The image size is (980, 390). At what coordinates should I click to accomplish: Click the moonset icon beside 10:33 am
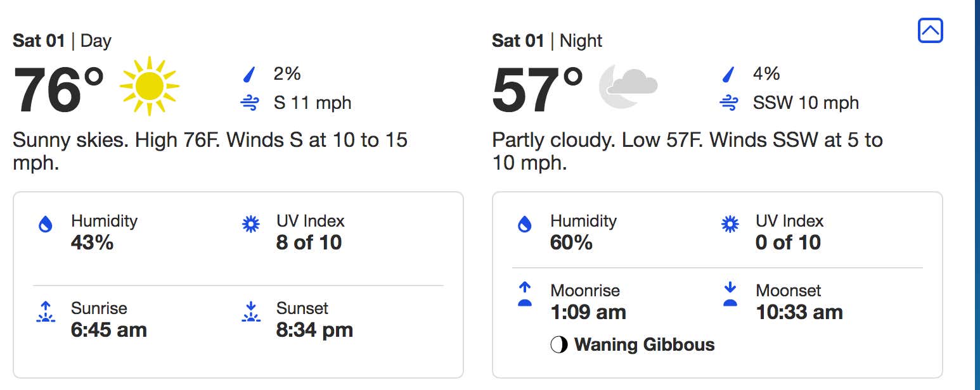[730, 294]
